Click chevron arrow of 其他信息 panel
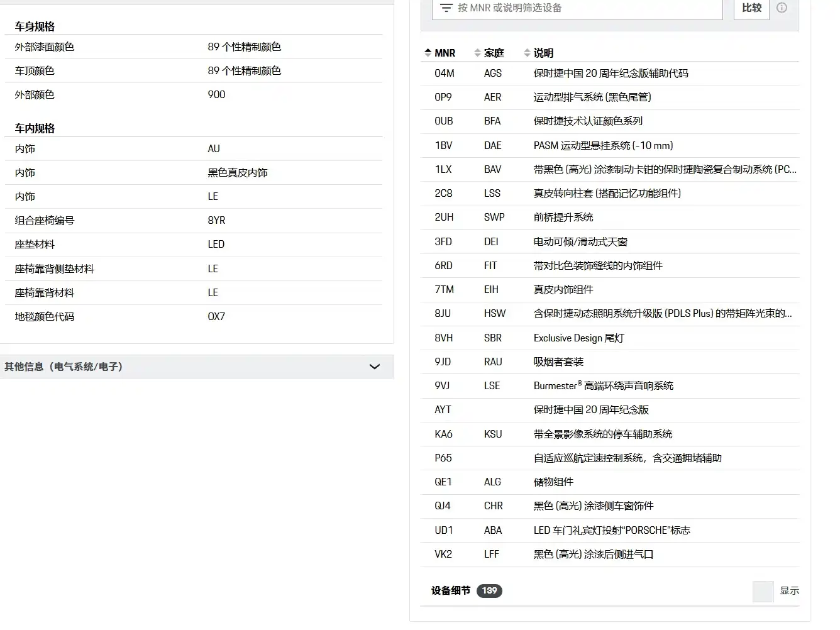 [375, 367]
